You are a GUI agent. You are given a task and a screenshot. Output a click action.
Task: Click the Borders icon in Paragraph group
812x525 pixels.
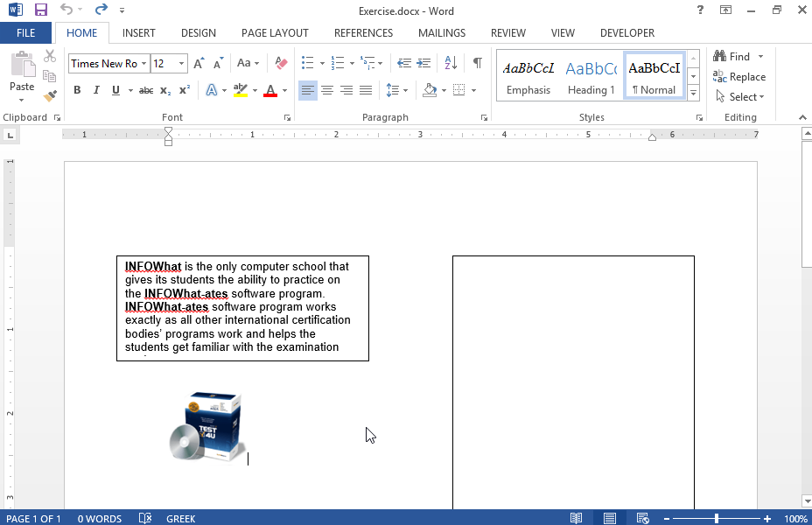pos(458,91)
